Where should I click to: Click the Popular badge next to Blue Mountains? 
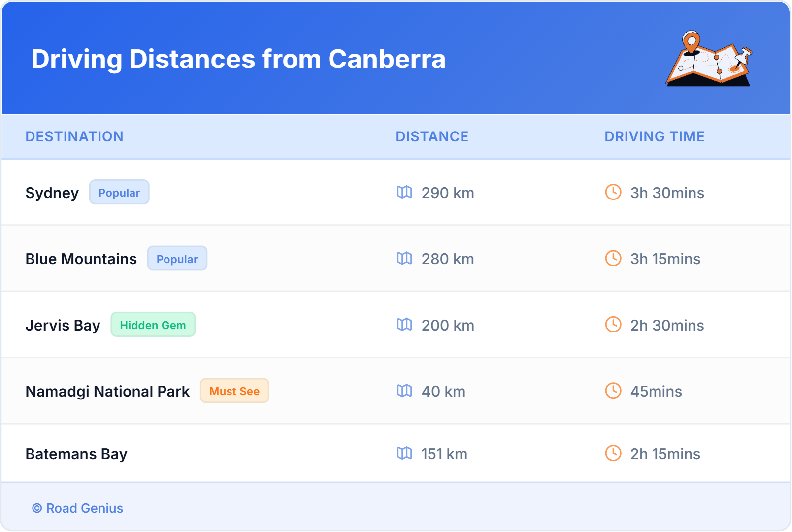(x=177, y=259)
